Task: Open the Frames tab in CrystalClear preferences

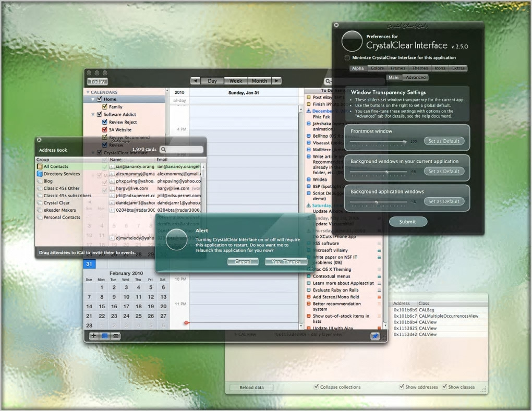Action: pyautogui.click(x=397, y=68)
